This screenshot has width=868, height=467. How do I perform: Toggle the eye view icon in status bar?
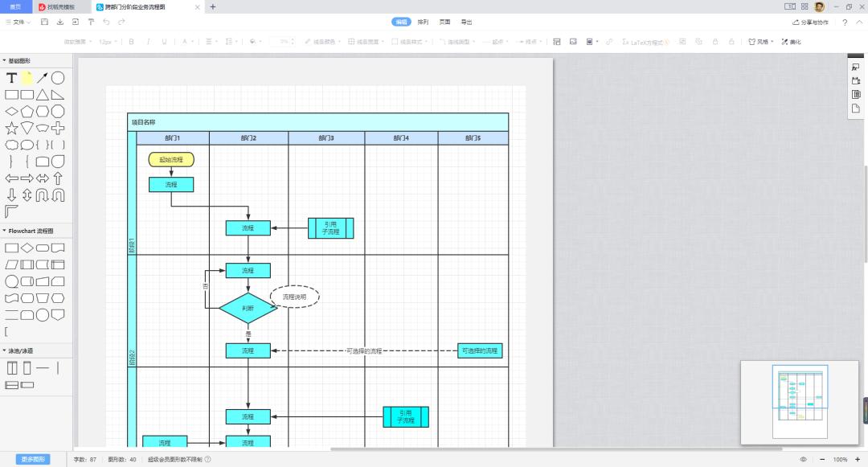803,459
